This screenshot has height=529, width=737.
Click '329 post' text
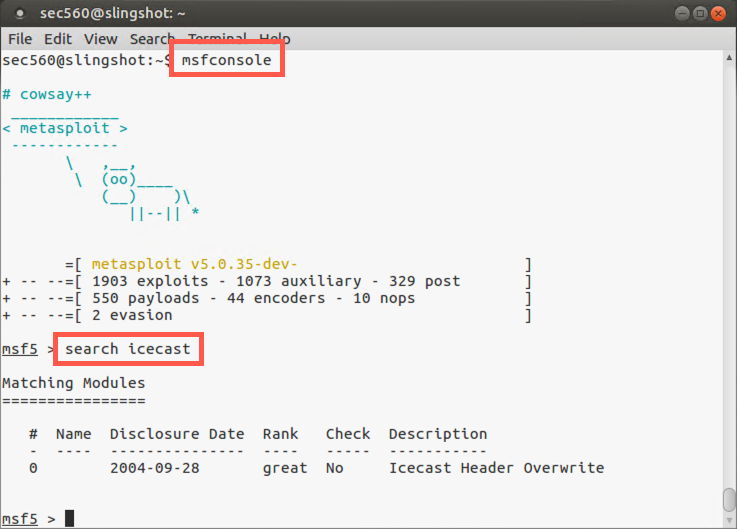(x=424, y=281)
